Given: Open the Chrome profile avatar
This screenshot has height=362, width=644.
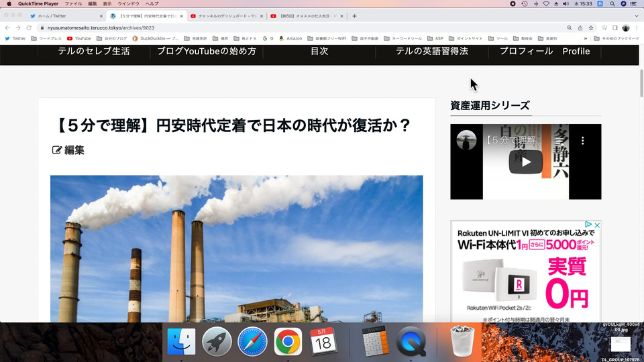Looking at the screenshot, I should click(626, 28).
